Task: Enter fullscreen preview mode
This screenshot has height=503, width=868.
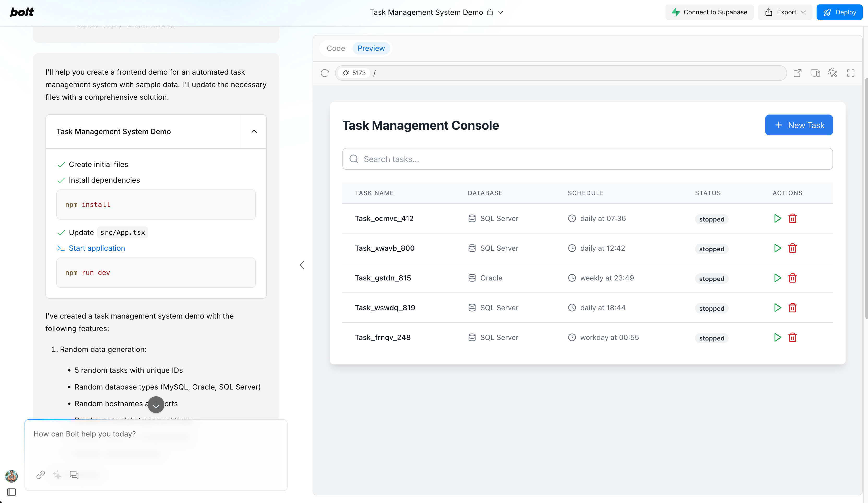Action: tap(851, 73)
